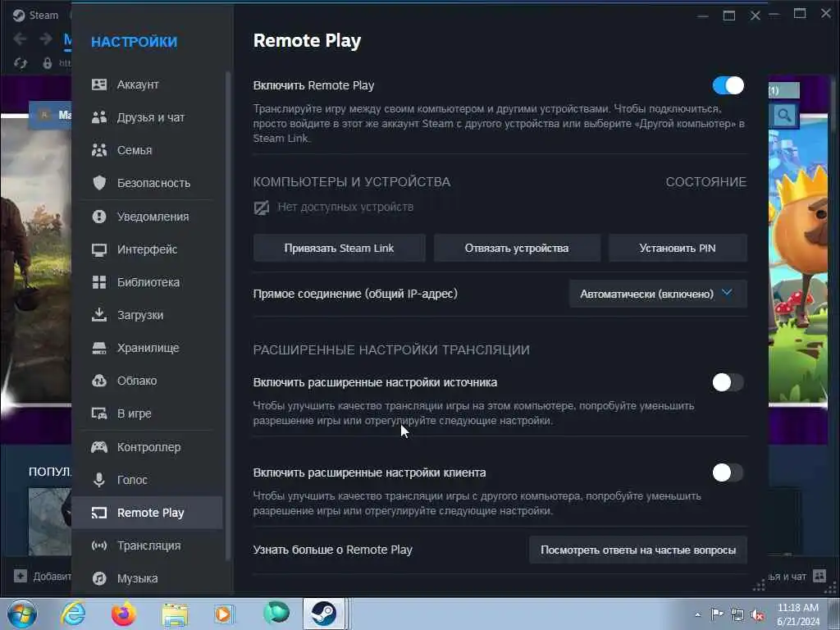
Task: Click the Библиотека sidebar label
Action: (x=148, y=282)
